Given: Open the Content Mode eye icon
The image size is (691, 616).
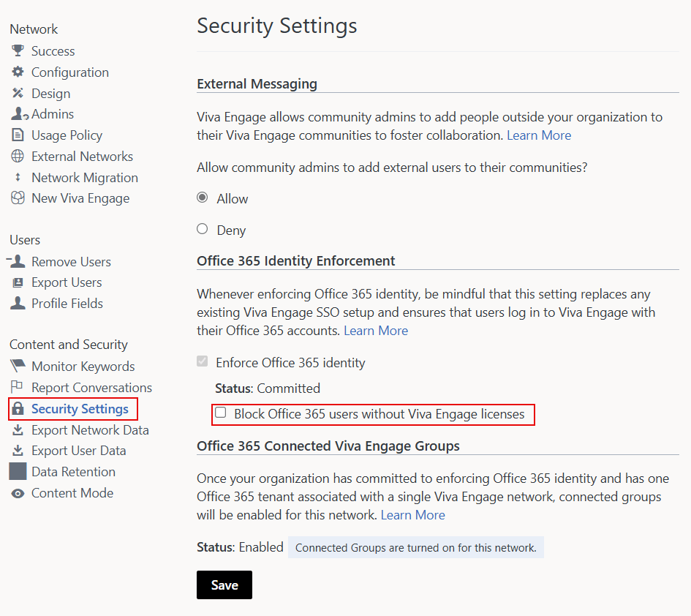Looking at the screenshot, I should tap(19, 492).
